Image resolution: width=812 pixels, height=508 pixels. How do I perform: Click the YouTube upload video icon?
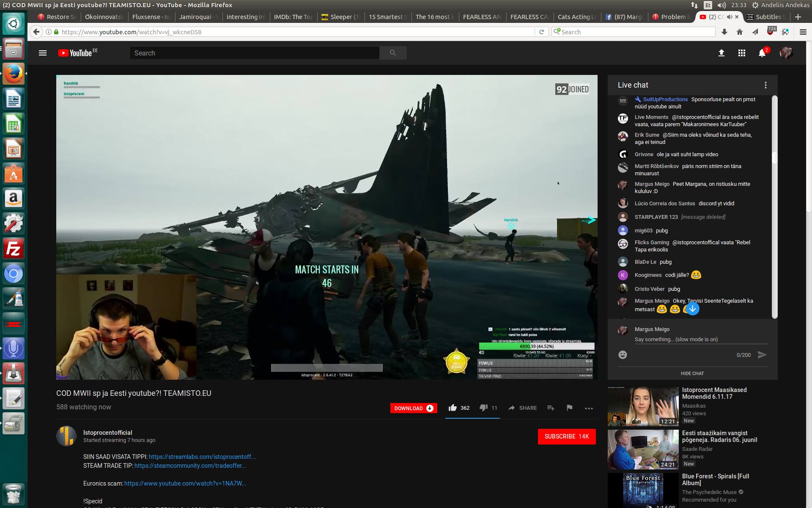tap(721, 53)
